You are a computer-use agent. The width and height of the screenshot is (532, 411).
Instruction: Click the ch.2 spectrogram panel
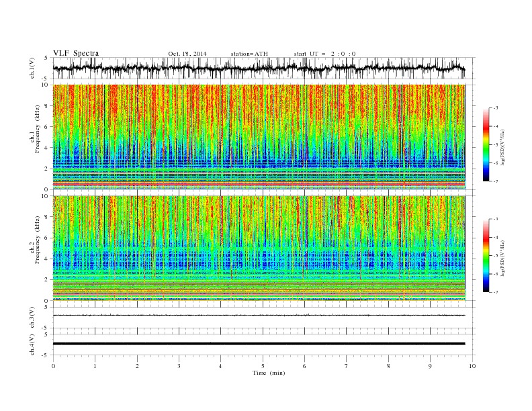(x=259, y=248)
